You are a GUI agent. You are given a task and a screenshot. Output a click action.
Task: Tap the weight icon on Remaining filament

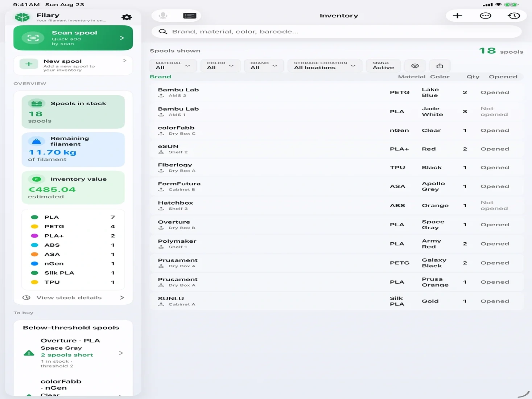(37, 141)
